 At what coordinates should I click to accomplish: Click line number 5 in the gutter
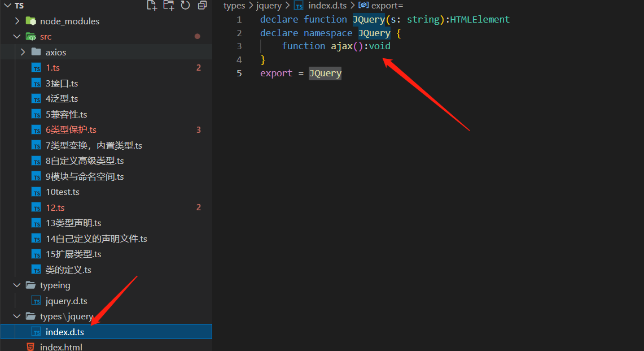pos(239,73)
